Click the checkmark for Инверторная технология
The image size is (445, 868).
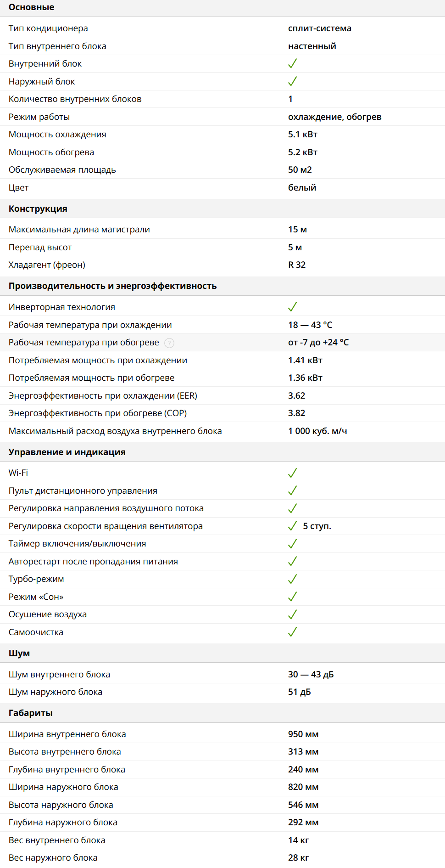point(292,307)
